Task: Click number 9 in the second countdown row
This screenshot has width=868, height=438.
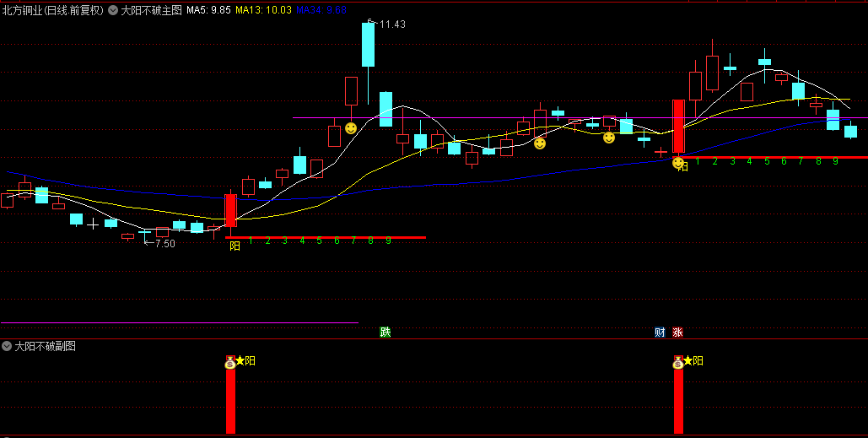Action: point(835,161)
